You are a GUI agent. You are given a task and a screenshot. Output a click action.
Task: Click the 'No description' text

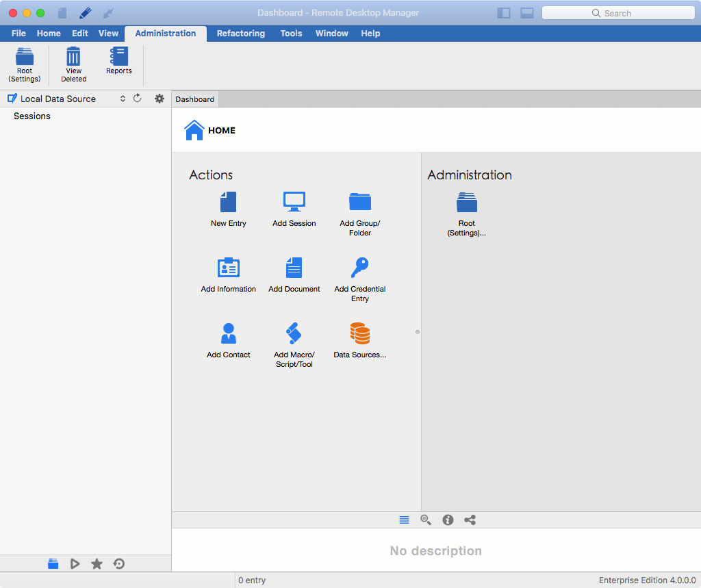pyautogui.click(x=436, y=550)
